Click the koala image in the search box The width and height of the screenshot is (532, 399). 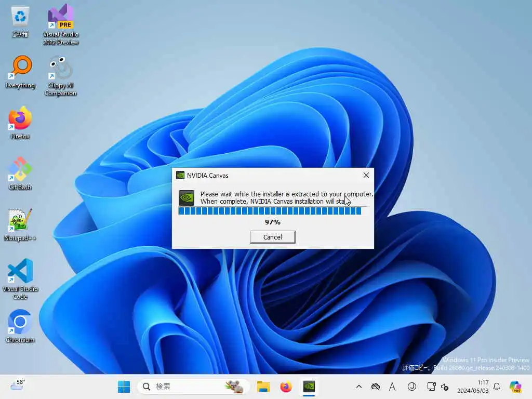(x=235, y=387)
